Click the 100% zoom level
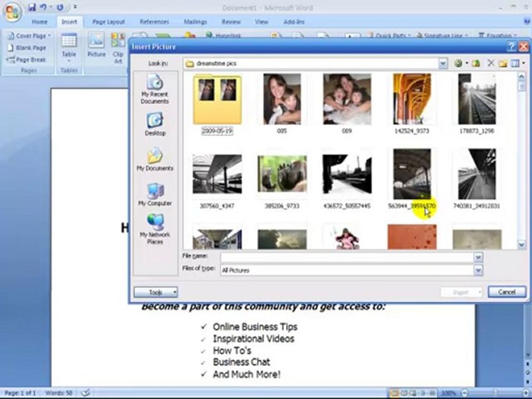 [x=448, y=393]
